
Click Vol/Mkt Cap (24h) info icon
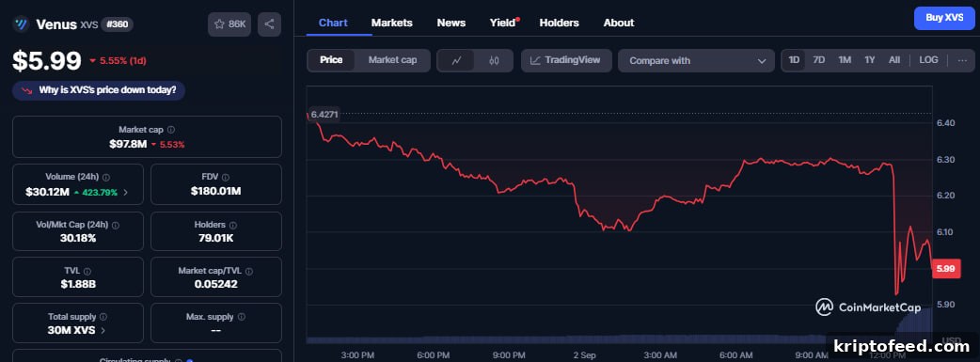(x=115, y=225)
